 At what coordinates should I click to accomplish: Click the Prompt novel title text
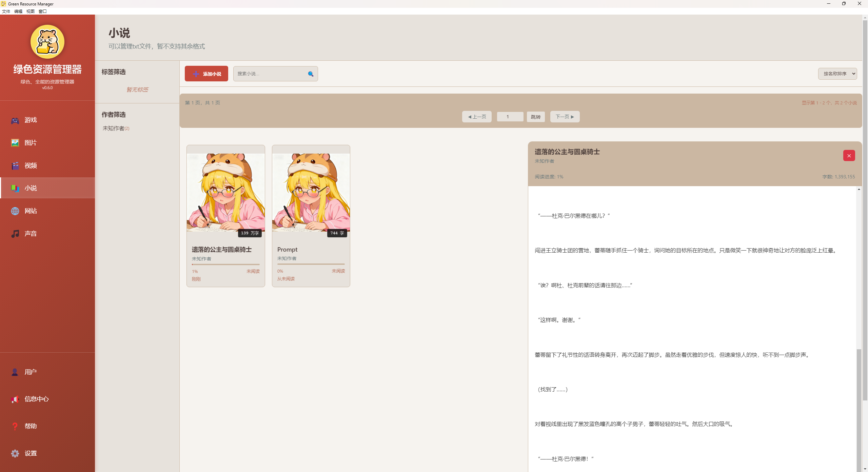coord(287,250)
